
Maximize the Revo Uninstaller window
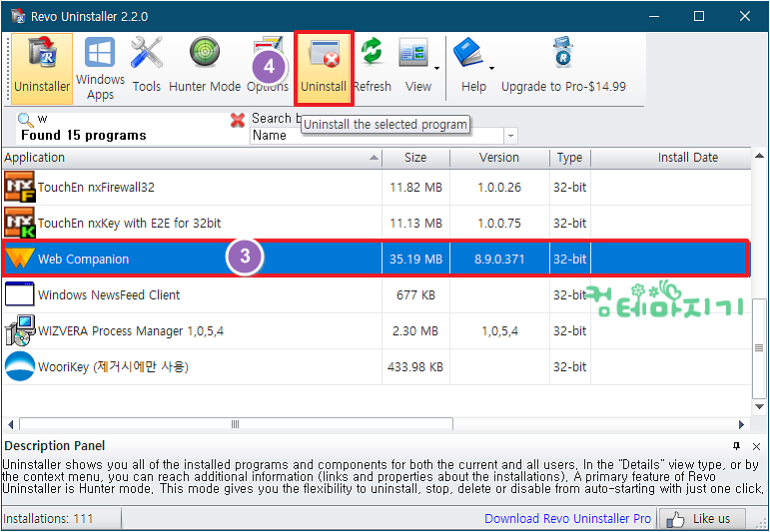[x=699, y=16]
